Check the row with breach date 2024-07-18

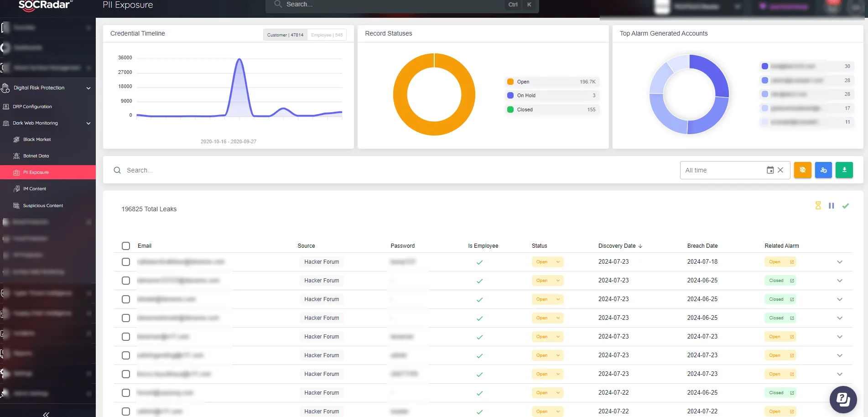coord(126,262)
